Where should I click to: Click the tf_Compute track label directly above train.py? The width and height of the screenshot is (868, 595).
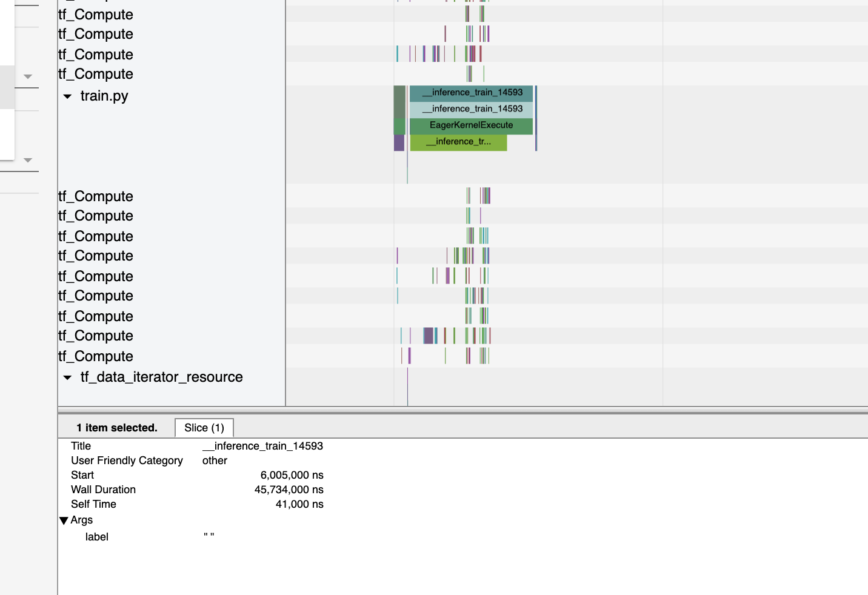tap(95, 74)
